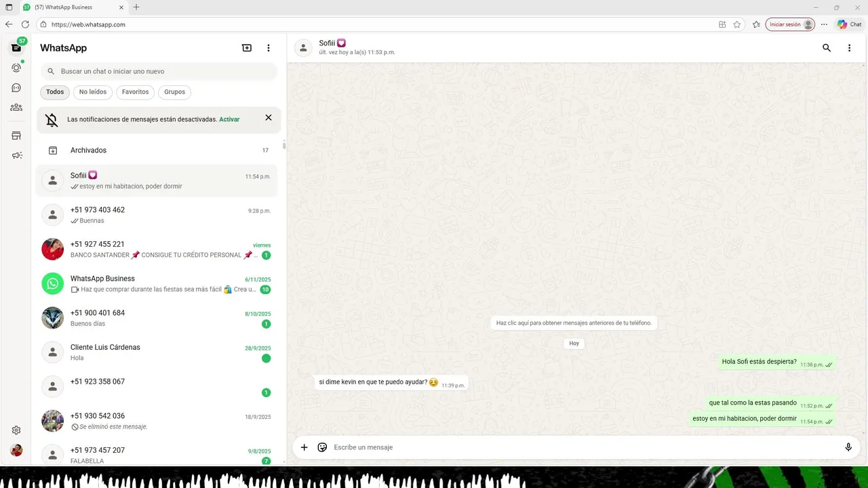The height and width of the screenshot is (488, 868).
Task: Open browser Copilot Chat button
Action: point(850,24)
